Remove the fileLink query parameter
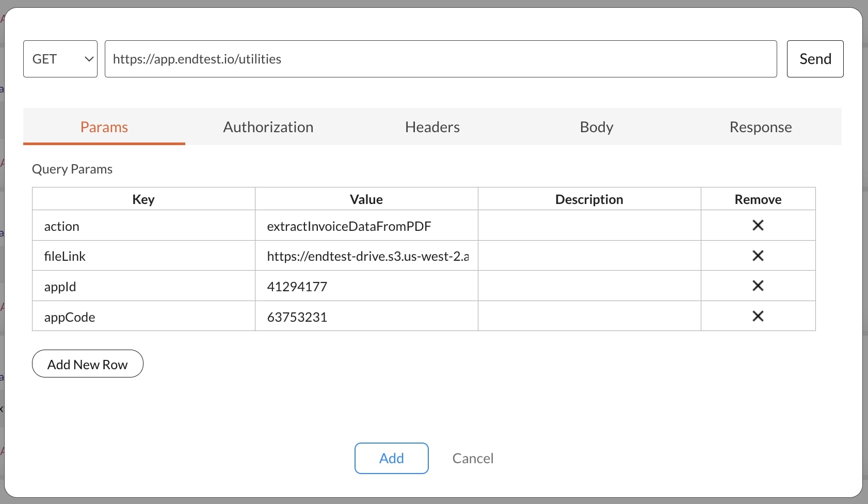 (758, 256)
